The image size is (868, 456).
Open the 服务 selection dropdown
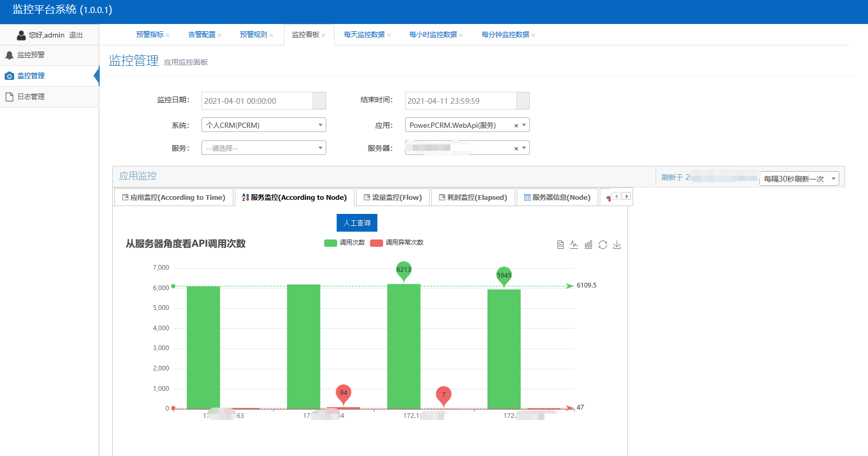point(264,148)
